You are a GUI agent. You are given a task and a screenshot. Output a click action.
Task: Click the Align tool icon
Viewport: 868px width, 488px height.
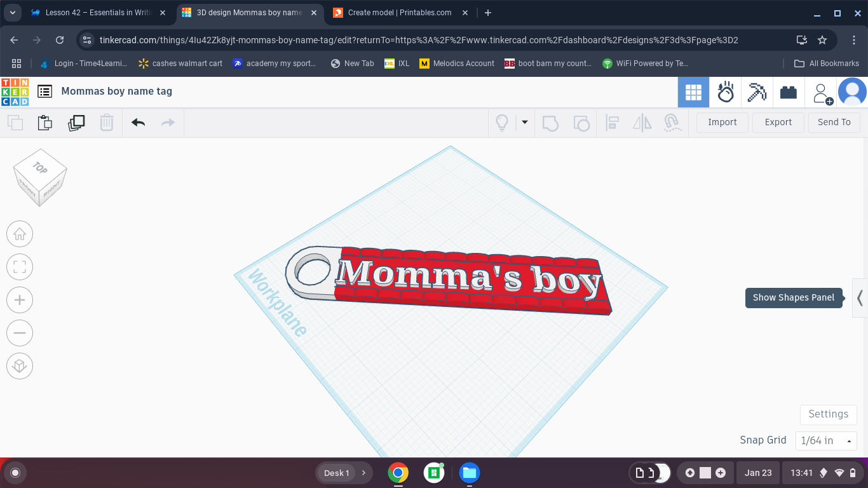click(x=612, y=123)
